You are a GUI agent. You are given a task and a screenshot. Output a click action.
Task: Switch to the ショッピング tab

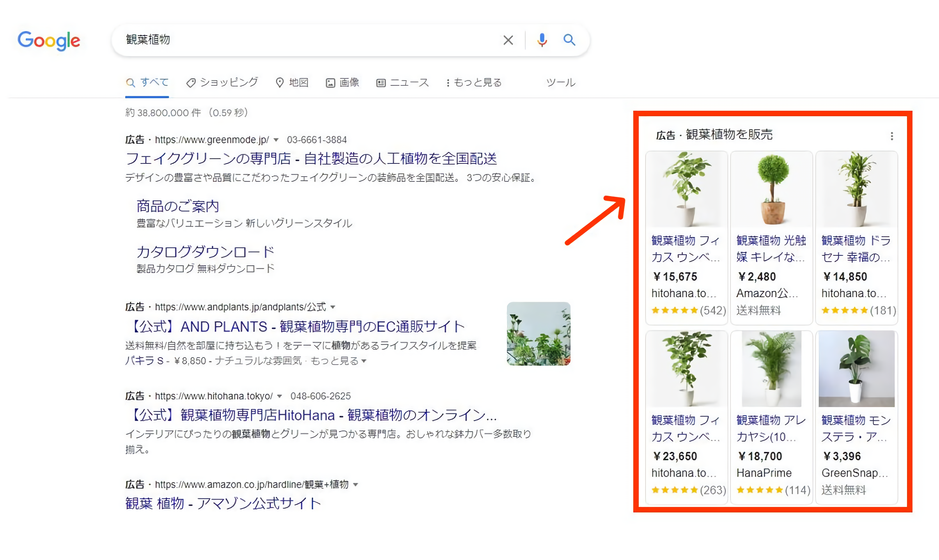pyautogui.click(x=222, y=82)
